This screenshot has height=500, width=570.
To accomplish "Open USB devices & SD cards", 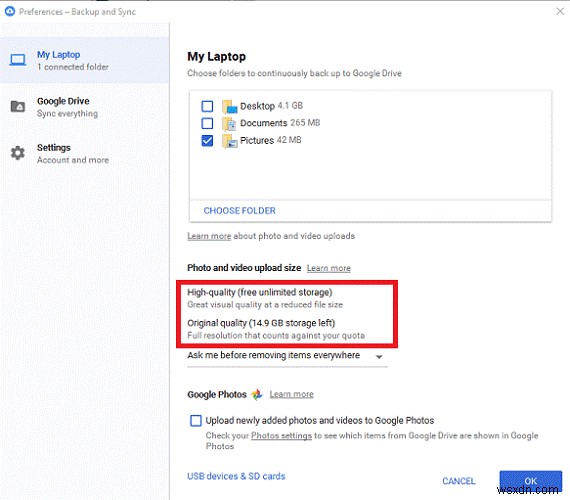I will coord(236,476).
